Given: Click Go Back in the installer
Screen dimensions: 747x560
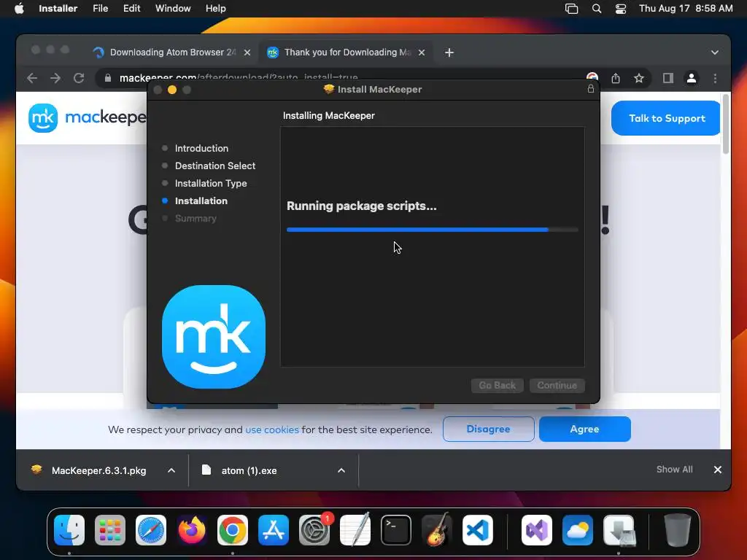Looking at the screenshot, I should [497, 385].
